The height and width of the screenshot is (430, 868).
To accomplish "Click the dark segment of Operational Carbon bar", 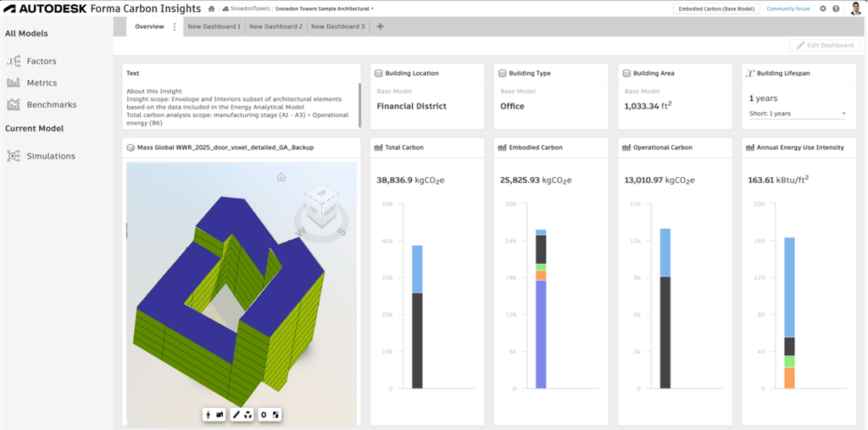I will (665, 332).
